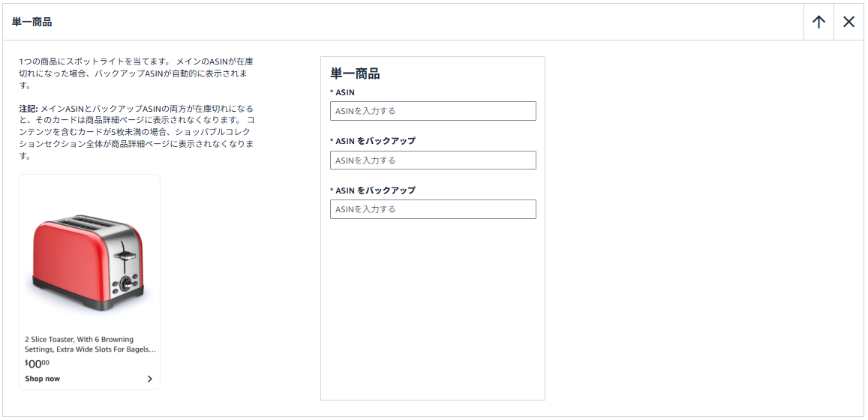Click the chevron arrow beside Shop now
Viewport: 868px width, 420px height.
149,379
